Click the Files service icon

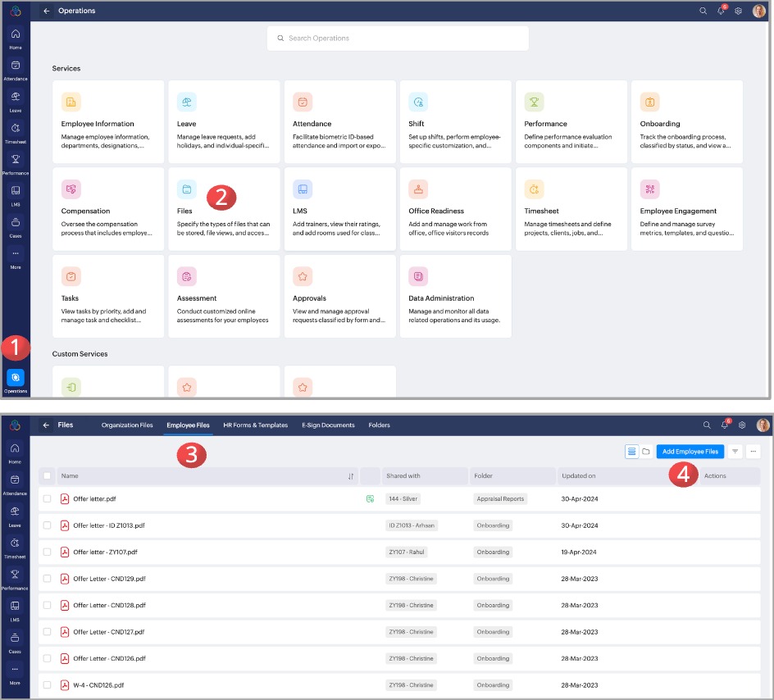pyautogui.click(x=186, y=189)
